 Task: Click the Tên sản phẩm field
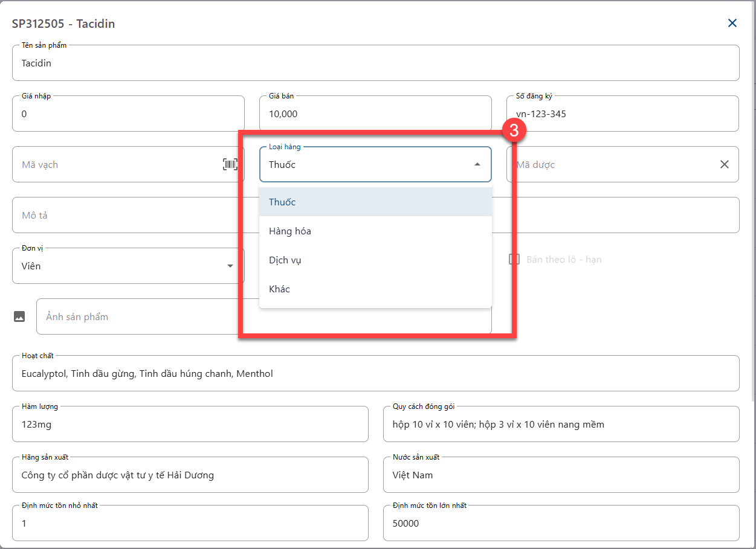tap(375, 63)
